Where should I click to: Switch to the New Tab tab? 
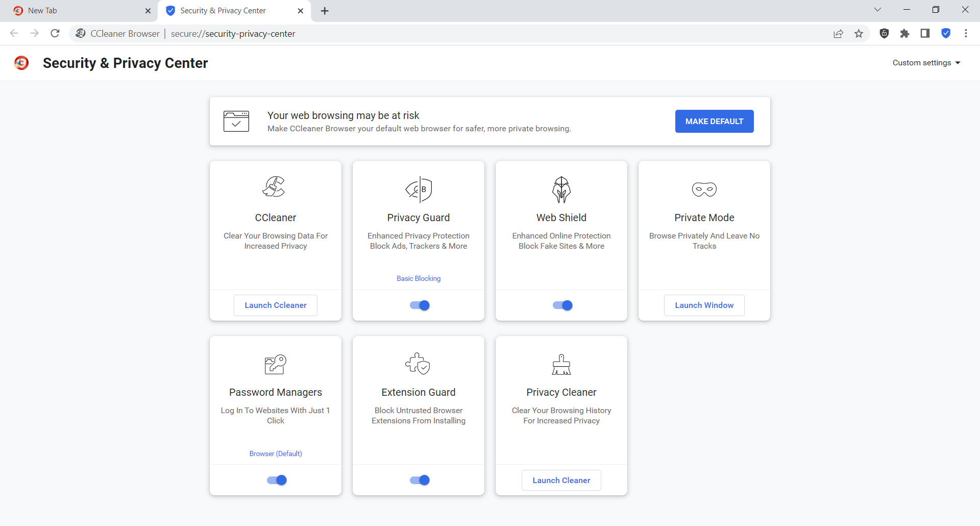pyautogui.click(x=82, y=11)
